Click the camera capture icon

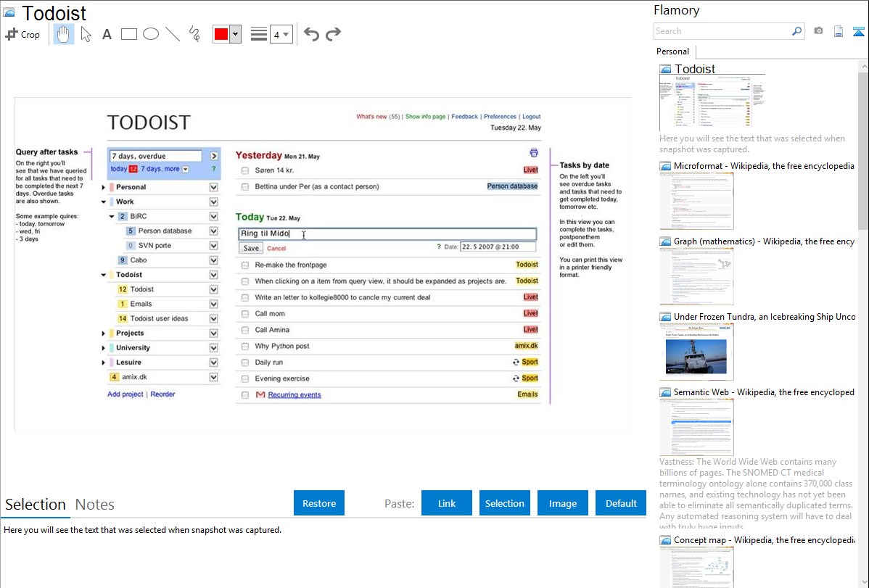click(818, 31)
